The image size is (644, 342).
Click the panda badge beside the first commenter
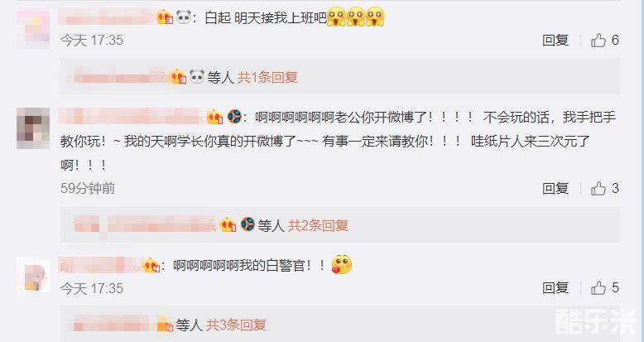click(x=184, y=17)
